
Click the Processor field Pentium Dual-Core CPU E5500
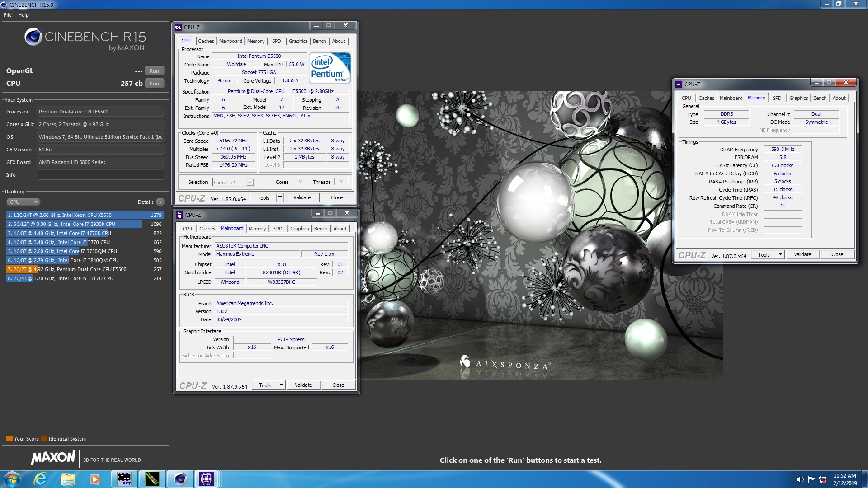(x=100, y=112)
